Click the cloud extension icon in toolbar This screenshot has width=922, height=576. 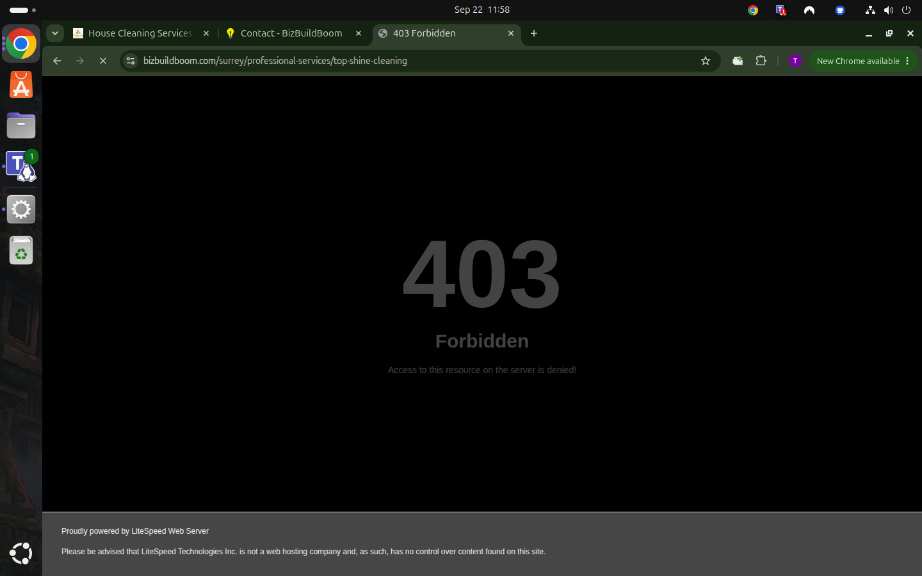(x=737, y=61)
